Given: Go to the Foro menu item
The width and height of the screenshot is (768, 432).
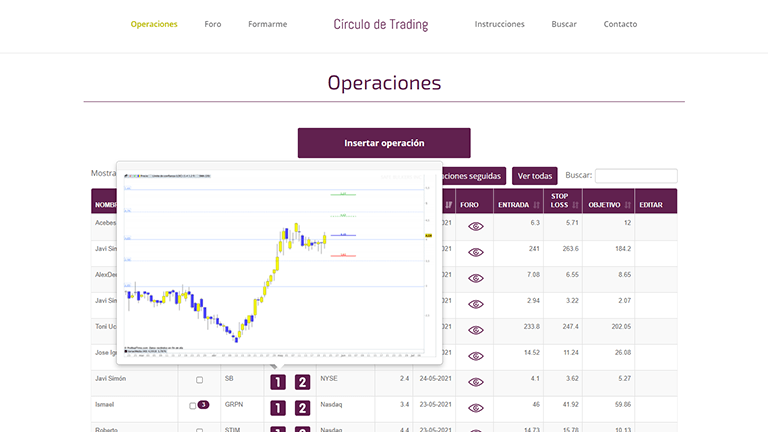Looking at the screenshot, I should (x=212, y=24).
